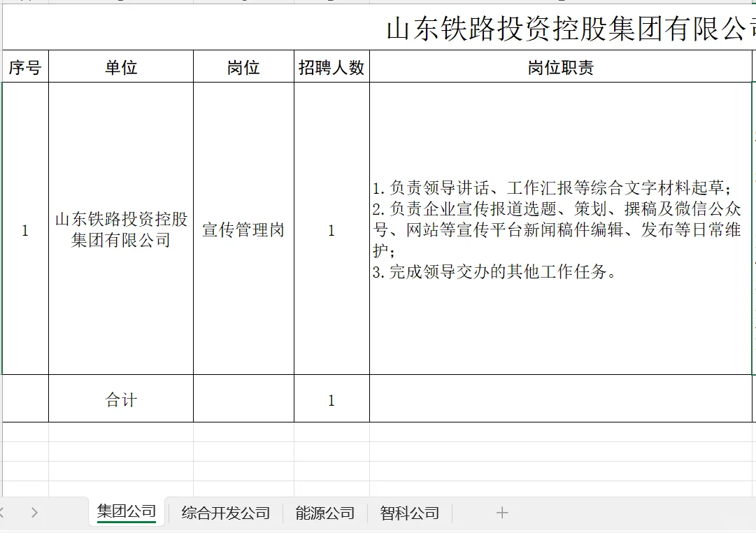Select the serial number 1 cell
Screen dimensions: 756x533
[25, 229]
